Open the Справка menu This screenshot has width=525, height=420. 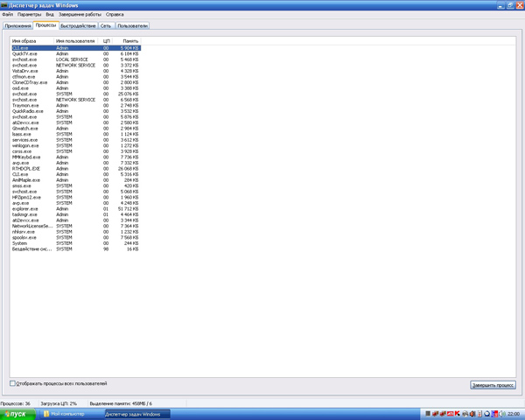point(115,14)
